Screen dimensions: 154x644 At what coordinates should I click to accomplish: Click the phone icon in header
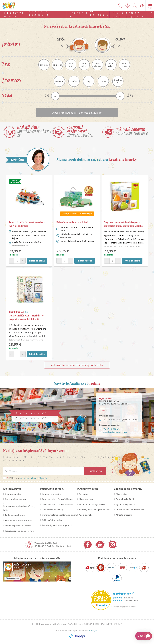120,6
